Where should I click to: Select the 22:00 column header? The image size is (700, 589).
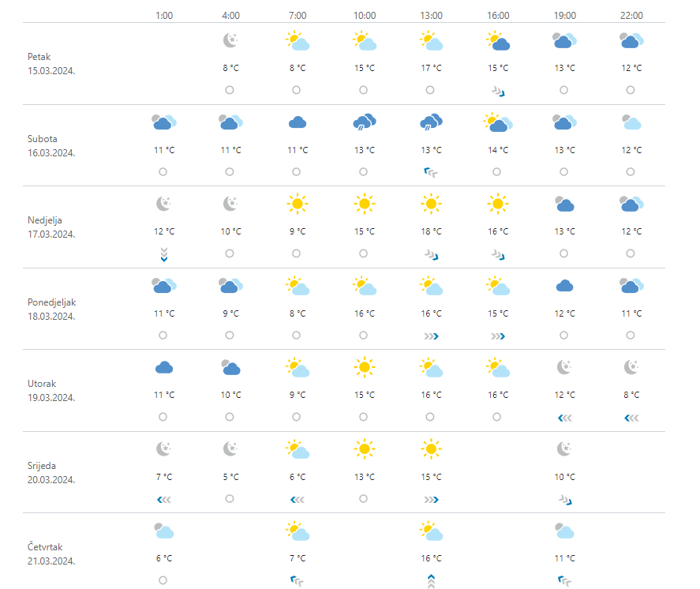point(631,15)
